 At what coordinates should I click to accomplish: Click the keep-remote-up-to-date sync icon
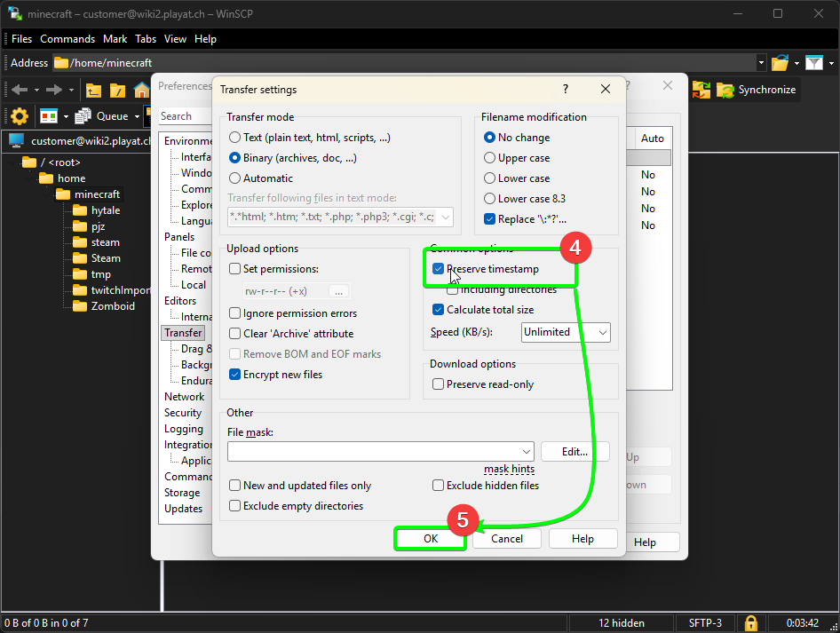pyautogui.click(x=701, y=90)
